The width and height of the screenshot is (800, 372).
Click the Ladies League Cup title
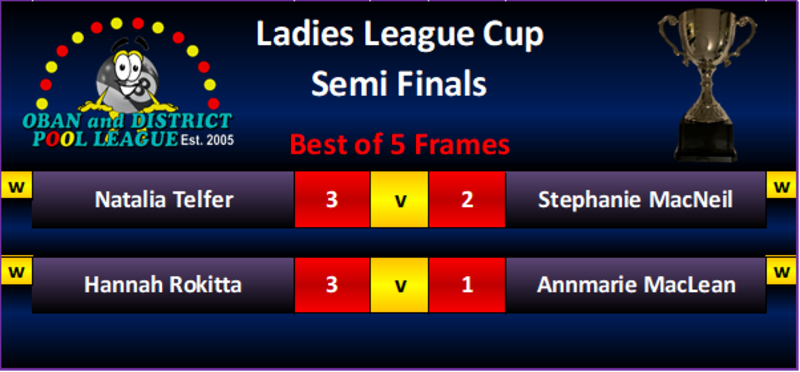tap(399, 35)
